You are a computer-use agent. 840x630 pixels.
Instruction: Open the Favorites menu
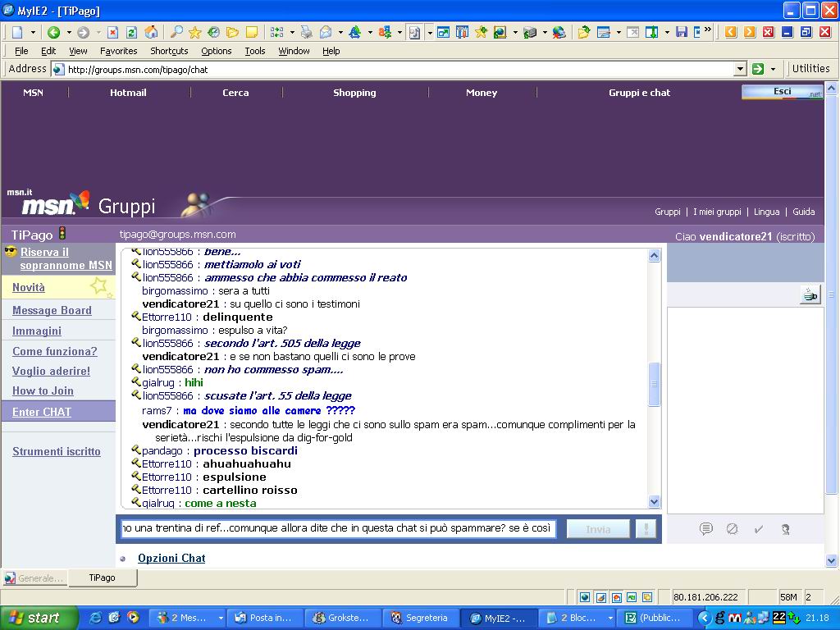coord(118,51)
